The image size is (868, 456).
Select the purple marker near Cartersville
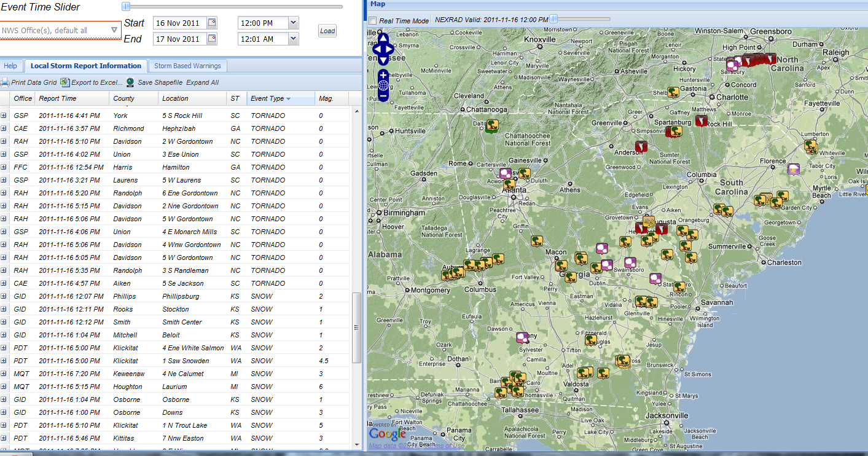pyautogui.click(x=506, y=173)
